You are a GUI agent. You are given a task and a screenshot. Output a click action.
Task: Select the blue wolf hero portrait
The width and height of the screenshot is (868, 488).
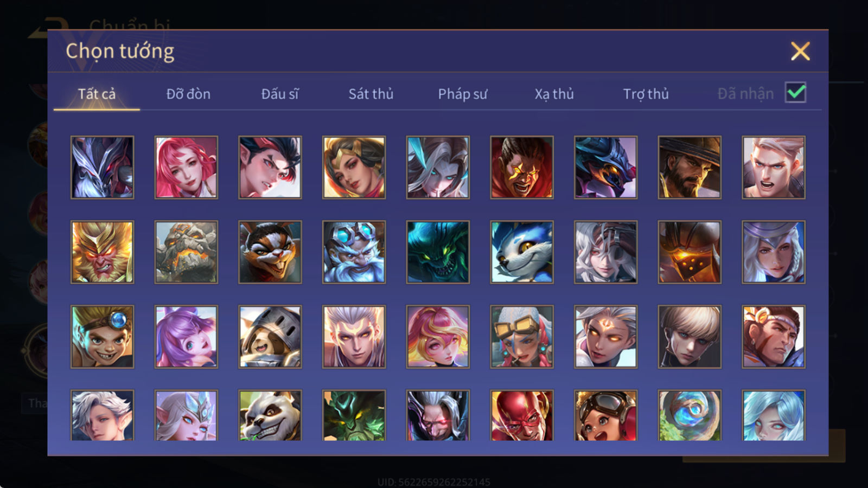[522, 252]
